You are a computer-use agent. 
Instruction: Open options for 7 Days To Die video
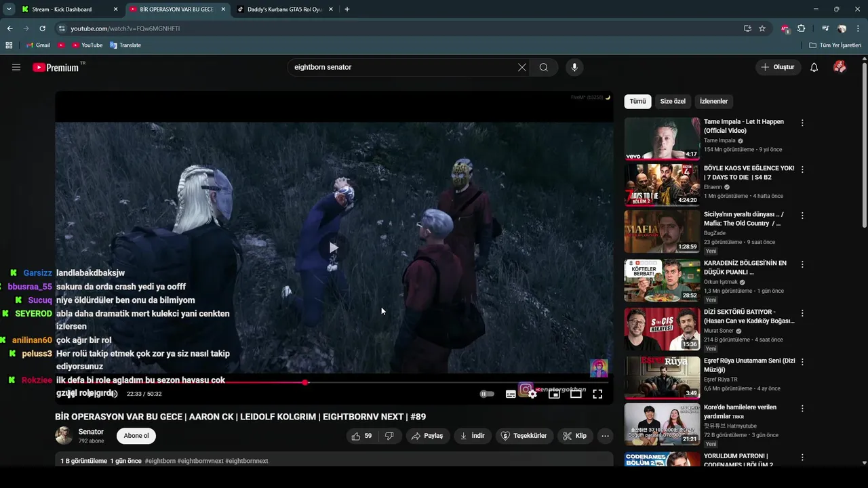(x=802, y=169)
